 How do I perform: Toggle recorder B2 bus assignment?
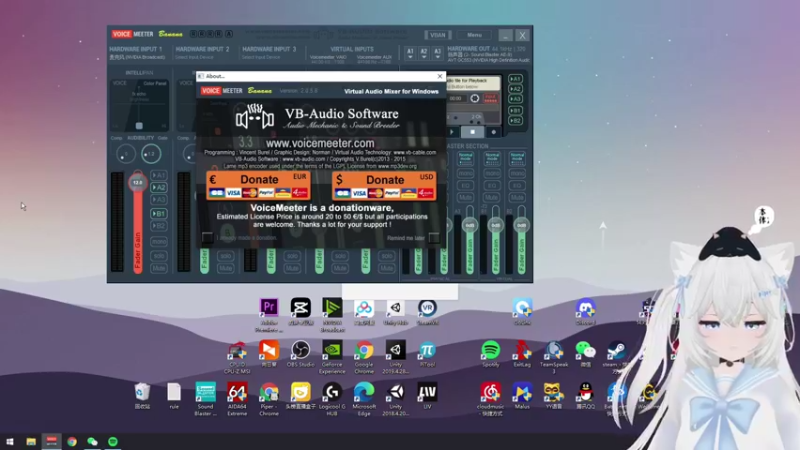(515, 120)
